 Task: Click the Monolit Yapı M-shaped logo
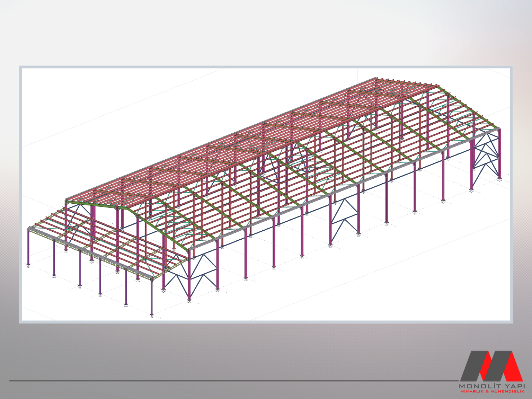(x=491, y=366)
